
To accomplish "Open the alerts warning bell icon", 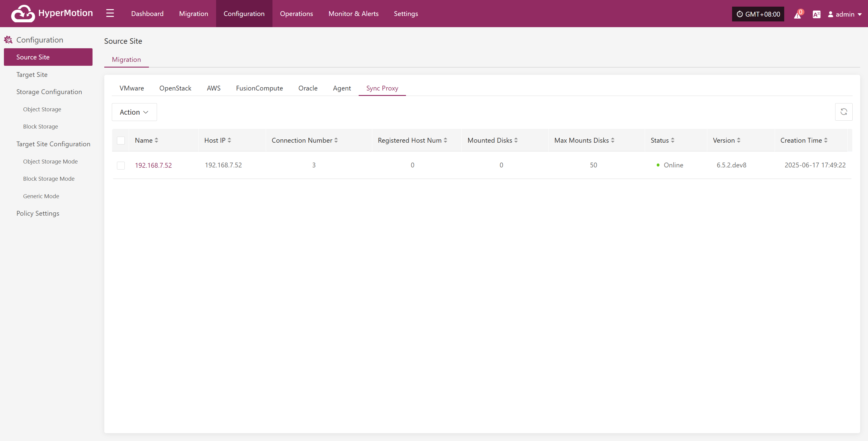I will pos(797,14).
